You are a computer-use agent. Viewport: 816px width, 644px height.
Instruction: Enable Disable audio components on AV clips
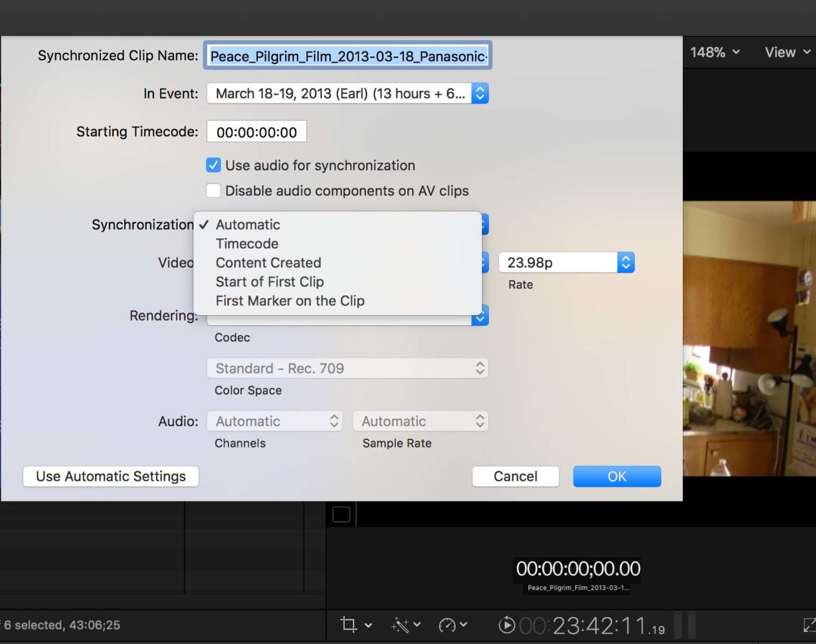[x=213, y=190]
